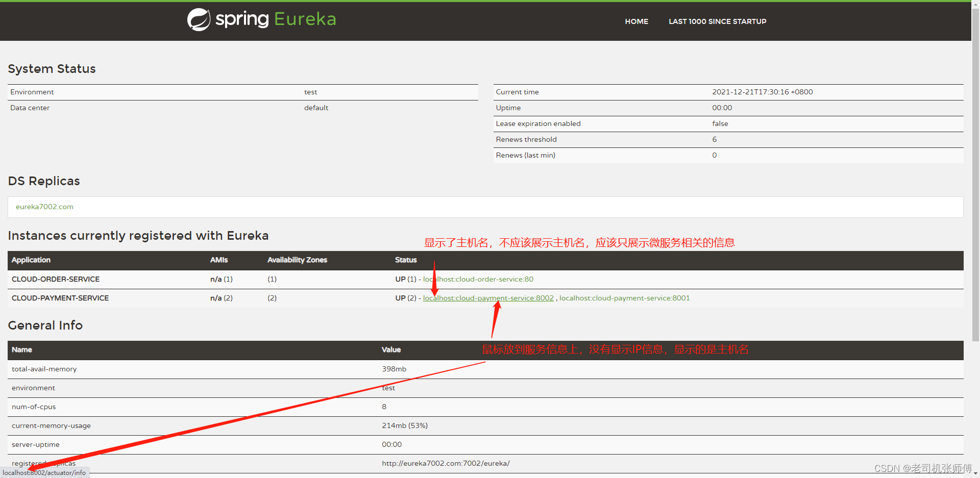The width and height of the screenshot is (980, 478).
Task: Open localhost:cloud-payment-service:8001 instance link
Action: point(624,298)
